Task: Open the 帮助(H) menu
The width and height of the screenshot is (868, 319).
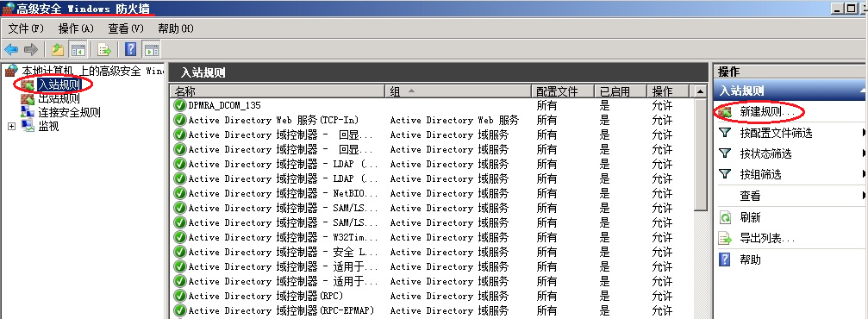Action: [x=176, y=28]
